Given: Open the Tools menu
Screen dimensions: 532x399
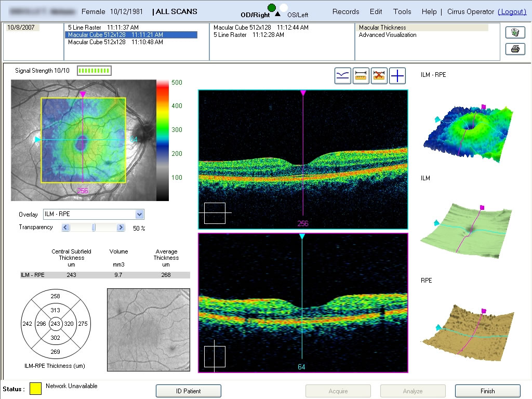Looking at the screenshot, I should click(402, 11).
